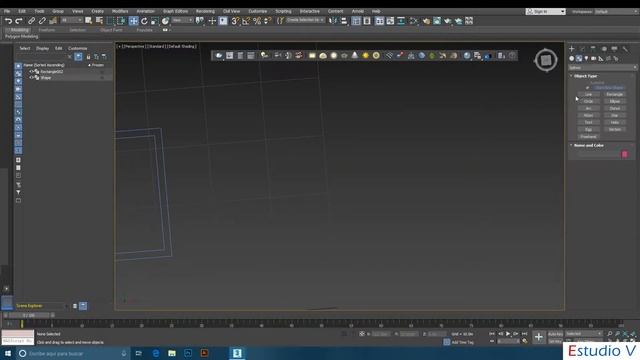The image size is (640, 360).
Task: Open the File menu
Action: click(7, 11)
